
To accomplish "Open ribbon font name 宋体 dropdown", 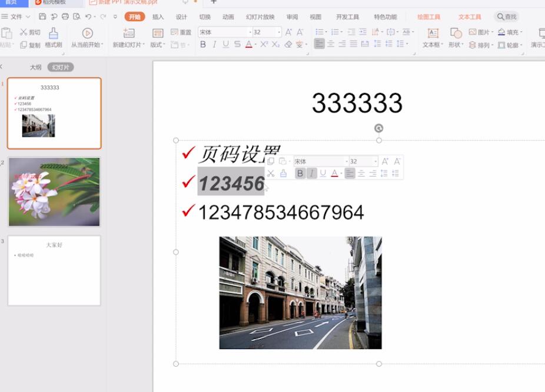I will (250, 32).
